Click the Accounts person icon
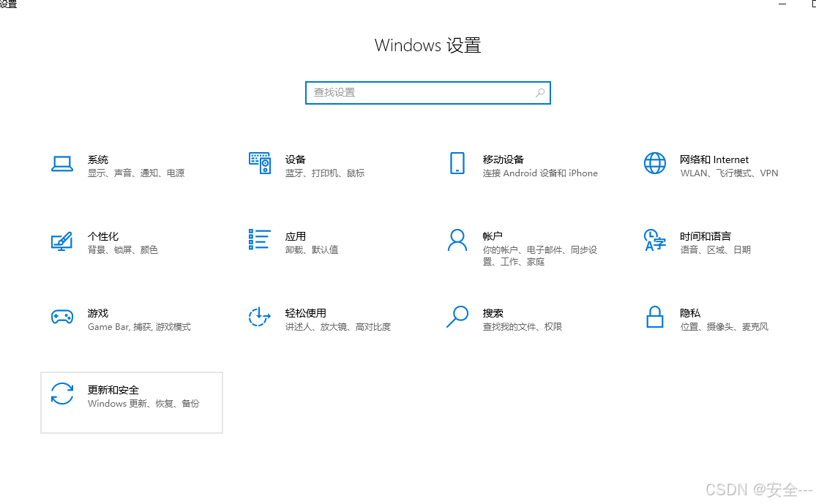This screenshot has width=816, height=504. point(457,241)
